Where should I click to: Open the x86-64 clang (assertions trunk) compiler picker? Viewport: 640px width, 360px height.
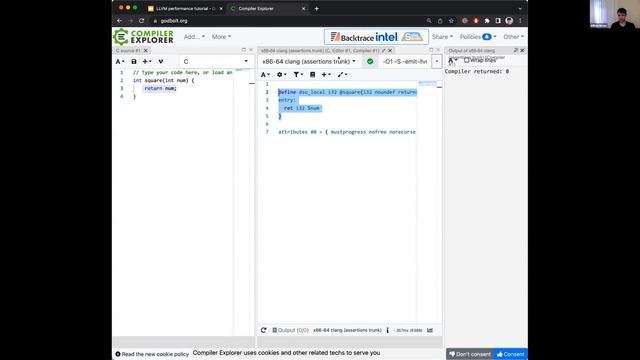click(309, 62)
